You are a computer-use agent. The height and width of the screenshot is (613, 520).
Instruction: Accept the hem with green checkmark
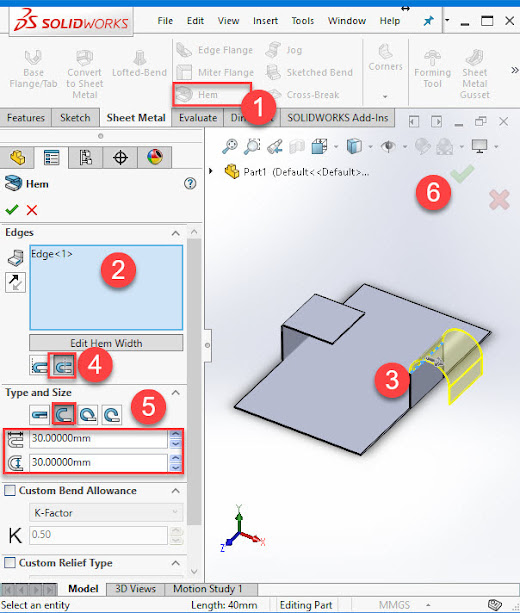[12, 210]
